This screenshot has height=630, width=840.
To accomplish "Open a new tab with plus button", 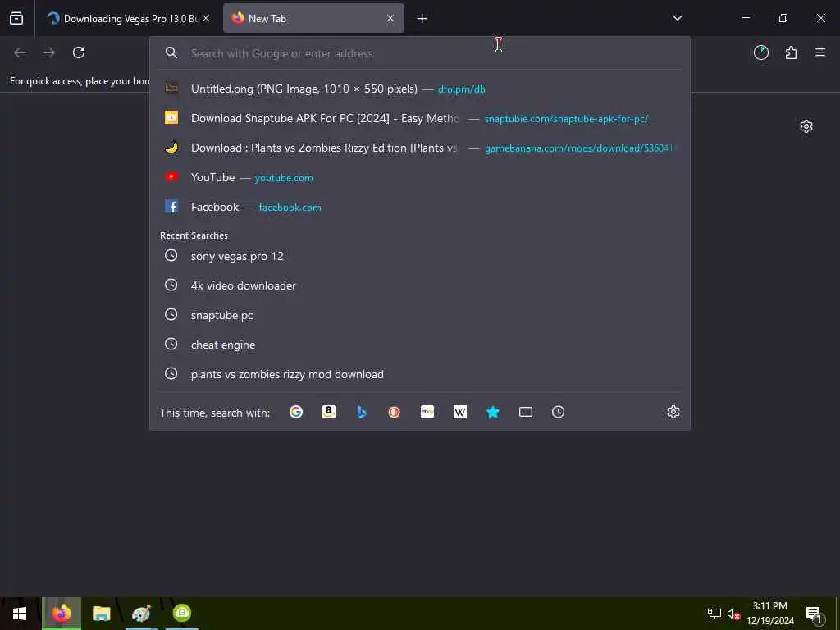I will click(x=422, y=19).
